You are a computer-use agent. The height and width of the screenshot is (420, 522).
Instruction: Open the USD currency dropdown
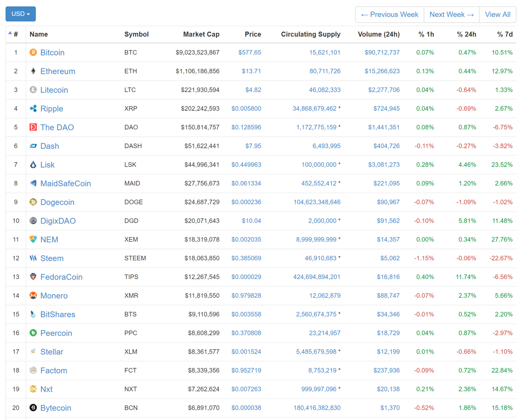[20, 14]
